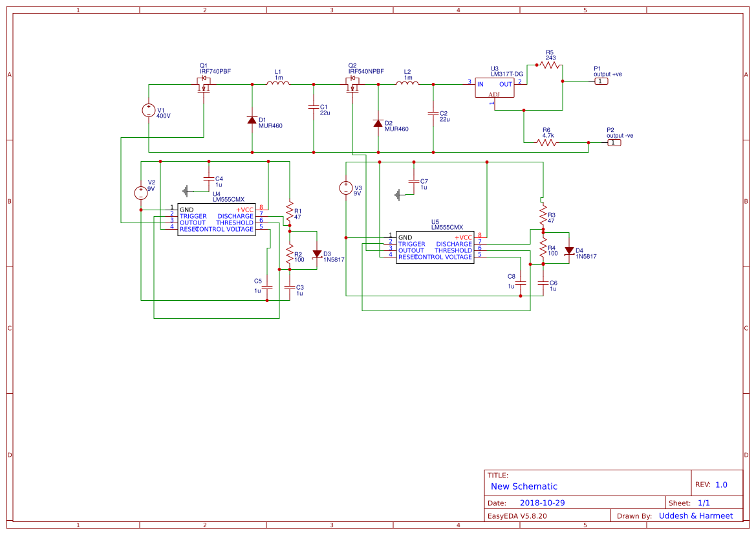Select the L1 1m inductor symbol
This screenshot has width=756, height=535.
click(278, 83)
